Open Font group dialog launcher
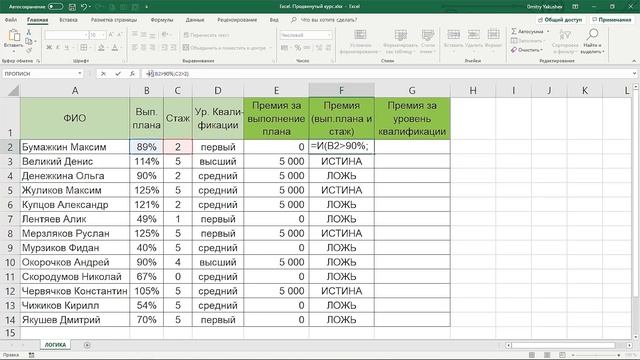The image size is (640, 360). [x=124, y=61]
